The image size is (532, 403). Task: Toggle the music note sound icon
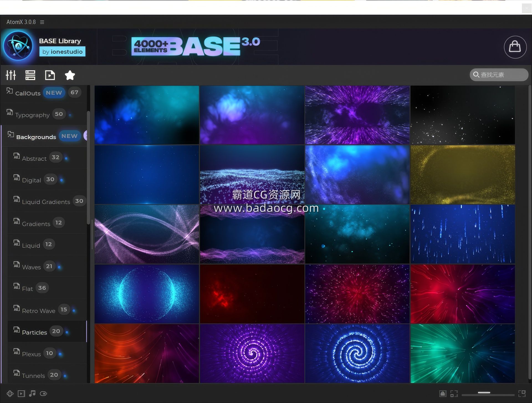32,393
